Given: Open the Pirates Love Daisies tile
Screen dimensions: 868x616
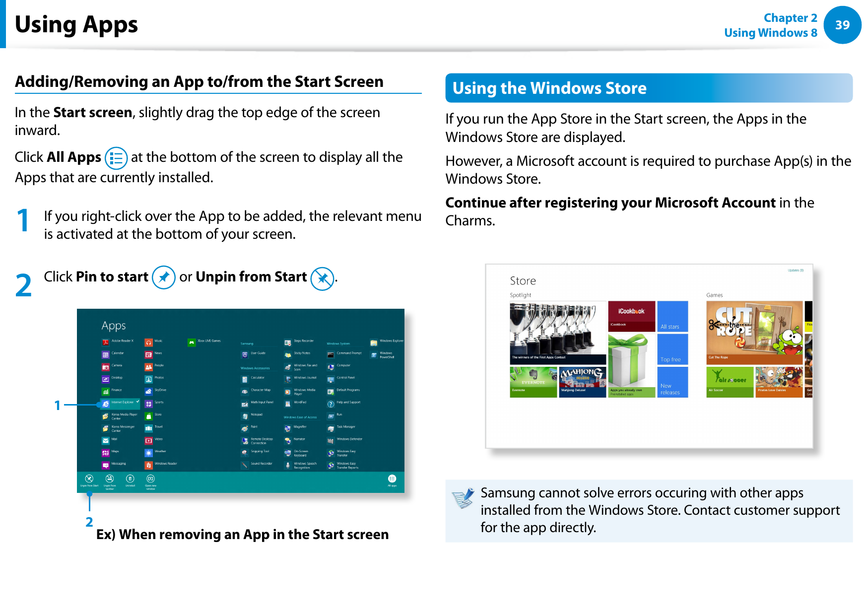Looking at the screenshot, I should tap(779, 382).
